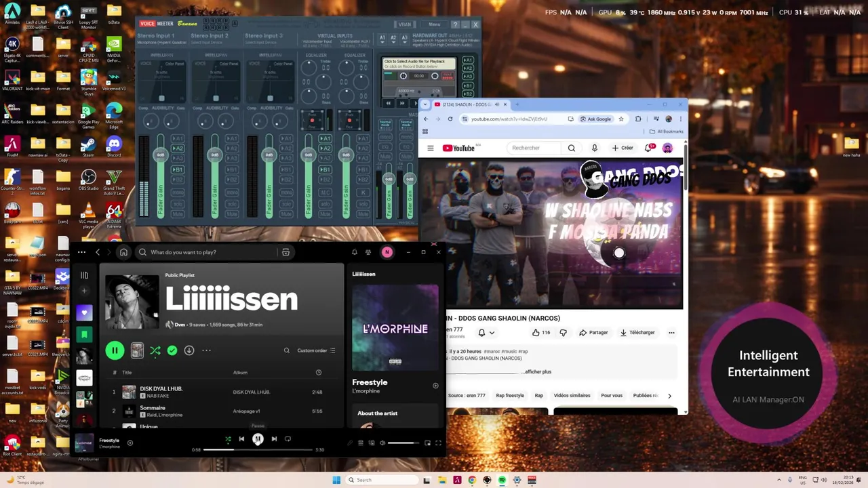
Task: Go to Spotify Home
Action: [x=123, y=252]
